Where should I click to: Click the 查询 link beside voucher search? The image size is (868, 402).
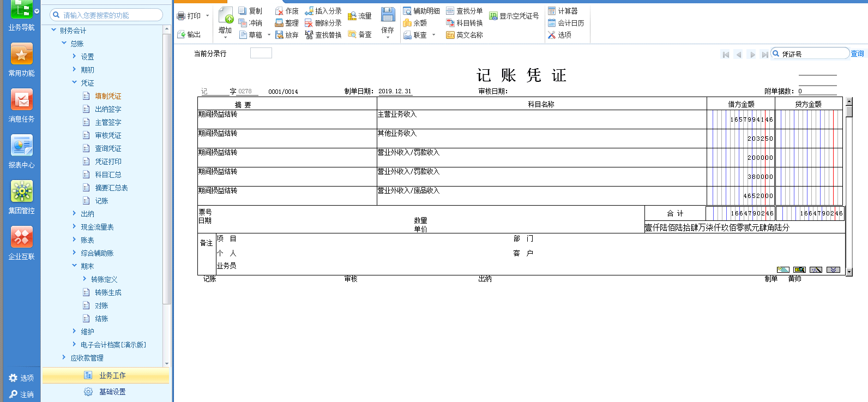pyautogui.click(x=857, y=53)
